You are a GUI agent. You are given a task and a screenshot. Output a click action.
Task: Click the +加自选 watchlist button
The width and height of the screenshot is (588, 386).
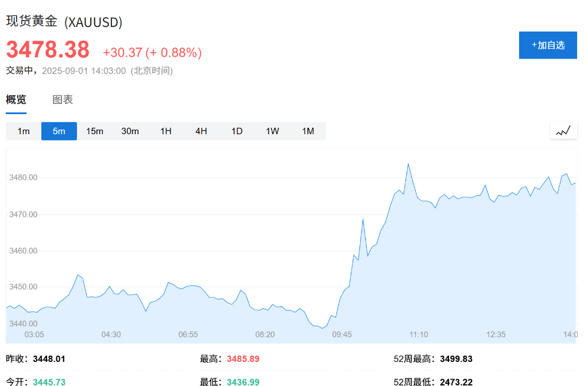[548, 45]
